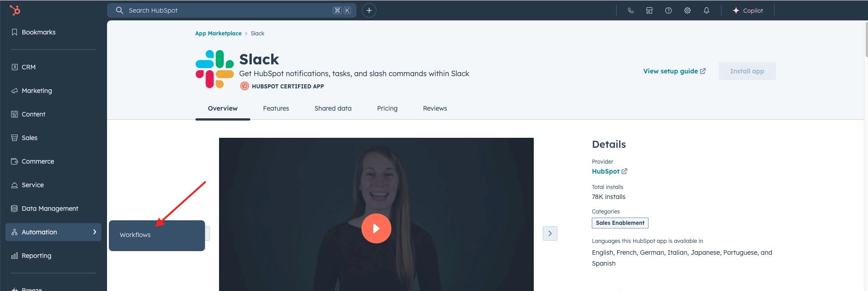Click the Sales Enablement category tag
The width and height of the screenshot is (868, 291).
pos(620,223)
